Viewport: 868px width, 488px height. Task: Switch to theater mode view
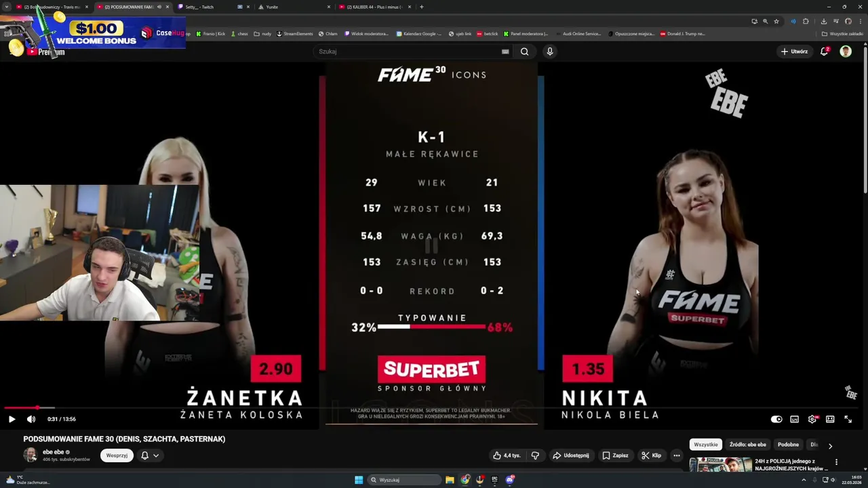(x=830, y=419)
